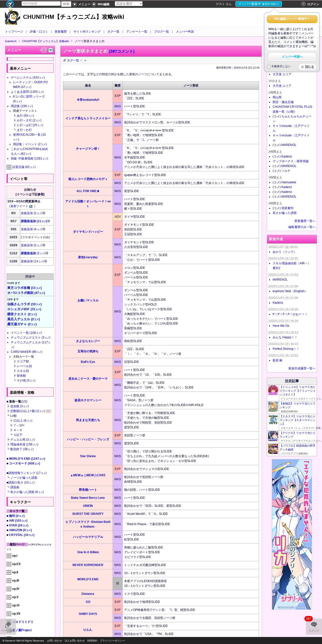
Task: Click the グリクロ リセマラ article thumbnail
Action: (273, 436)
